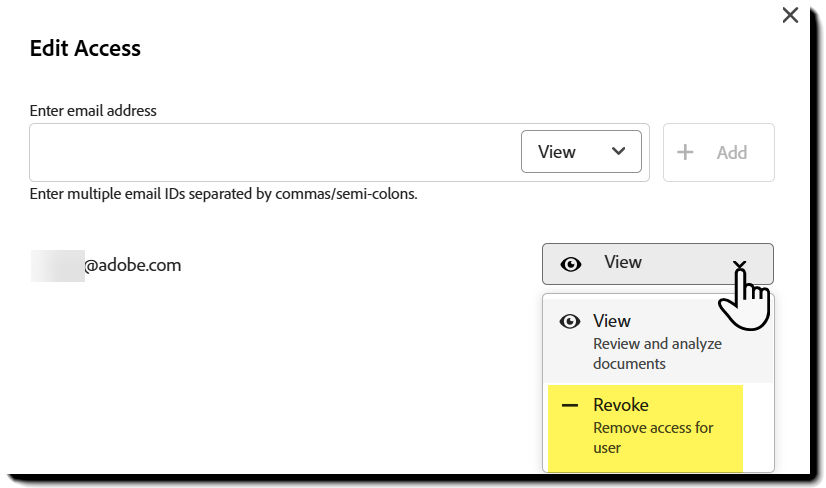Click the Edit Access heading

(85, 48)
